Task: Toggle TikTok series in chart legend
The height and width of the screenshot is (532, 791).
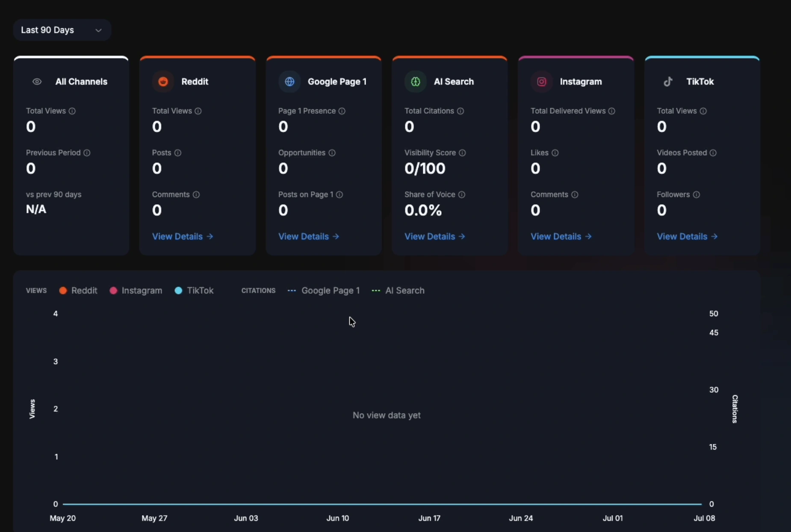Action: (x=194, y=291)
